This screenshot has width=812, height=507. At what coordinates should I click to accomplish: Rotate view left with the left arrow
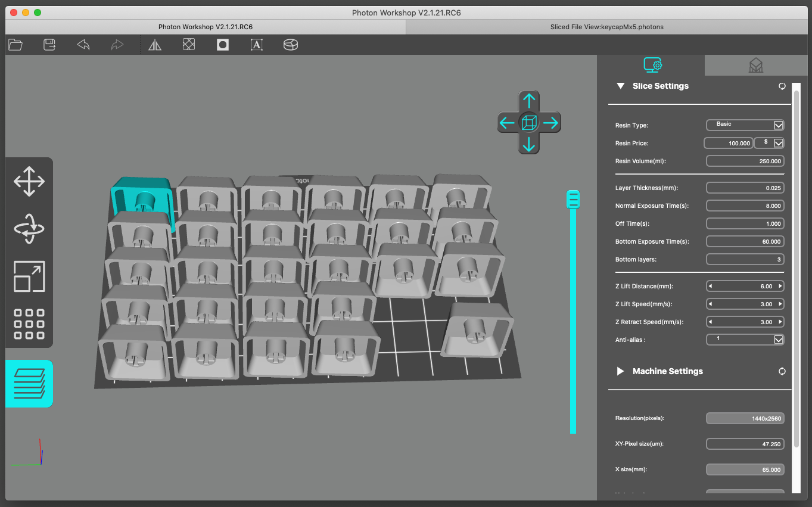coord(507,123)
